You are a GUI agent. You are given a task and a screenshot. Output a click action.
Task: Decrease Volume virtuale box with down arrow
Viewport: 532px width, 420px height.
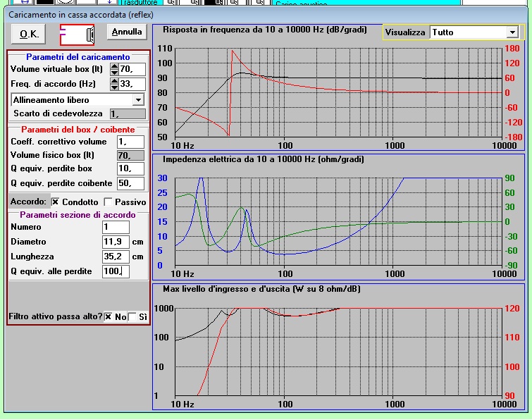pos(114,73)
